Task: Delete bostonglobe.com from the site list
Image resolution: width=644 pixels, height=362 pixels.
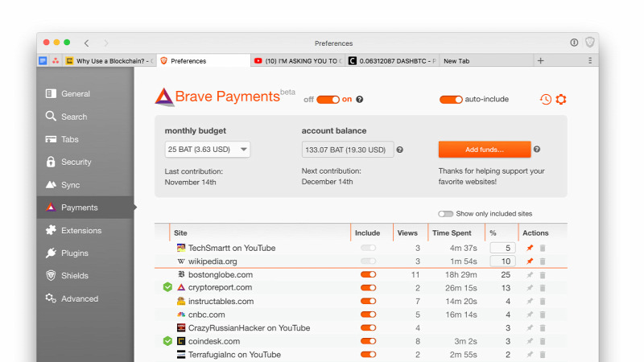Action: pyautogui.click(x=543, y=274)
